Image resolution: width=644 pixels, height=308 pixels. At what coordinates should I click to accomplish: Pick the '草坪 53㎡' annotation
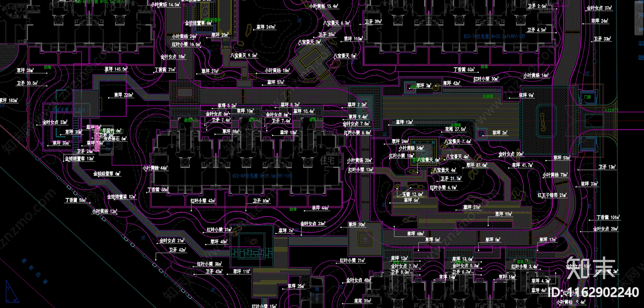(562, 158)
